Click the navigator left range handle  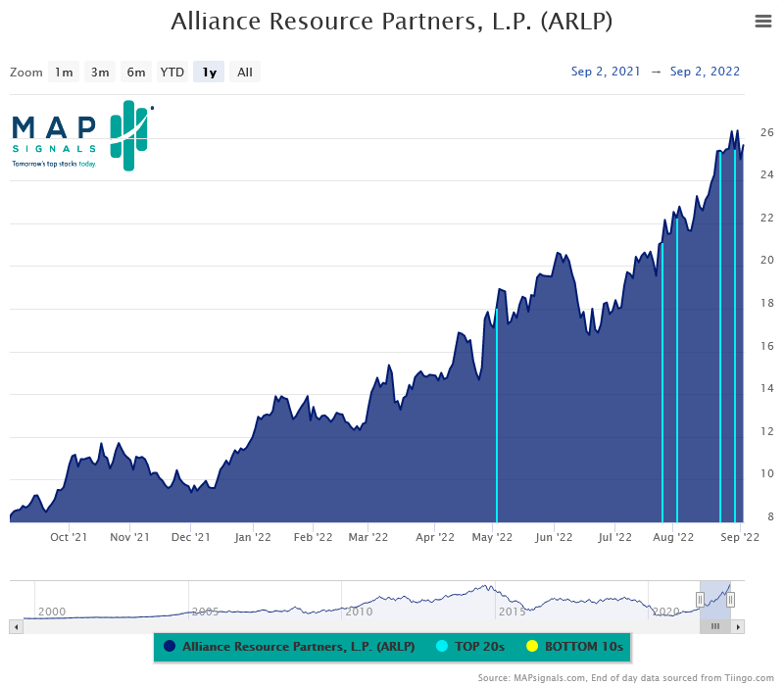[x=700, y=599]
